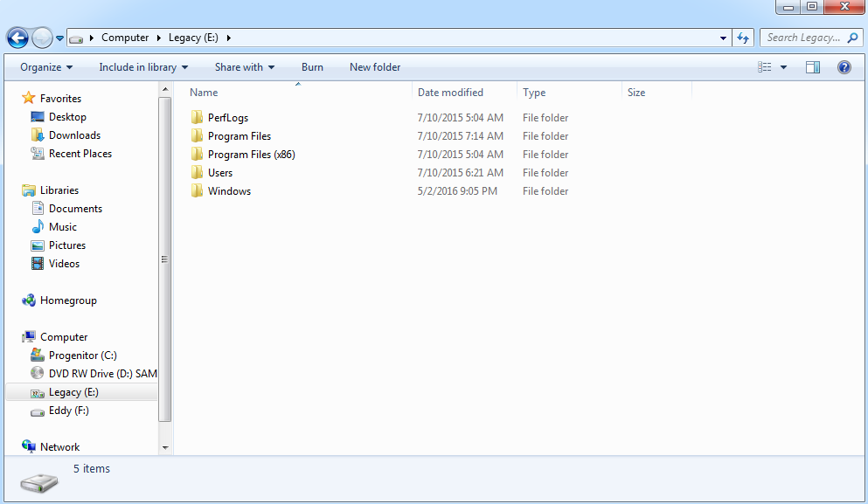The height and width of the screenshot is (504, 868).
Task: Select the Windows folder icon
Action: click(x=197, y=190)
